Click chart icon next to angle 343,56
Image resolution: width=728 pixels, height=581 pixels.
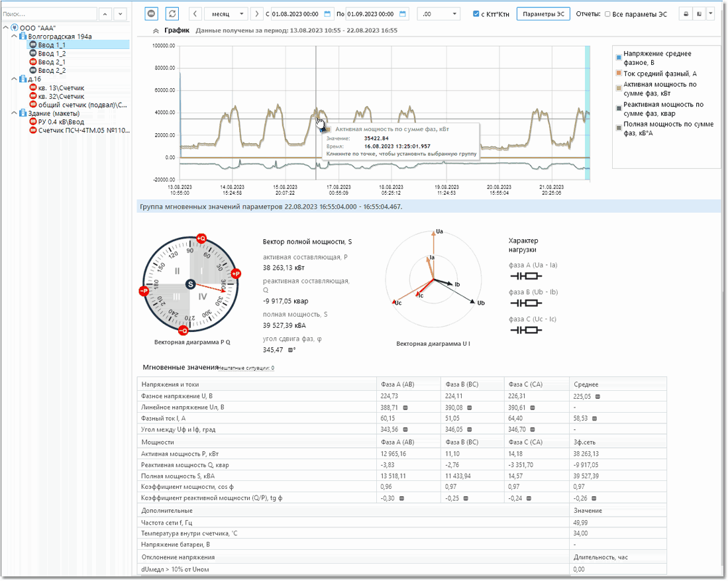(x=405, y=429)
